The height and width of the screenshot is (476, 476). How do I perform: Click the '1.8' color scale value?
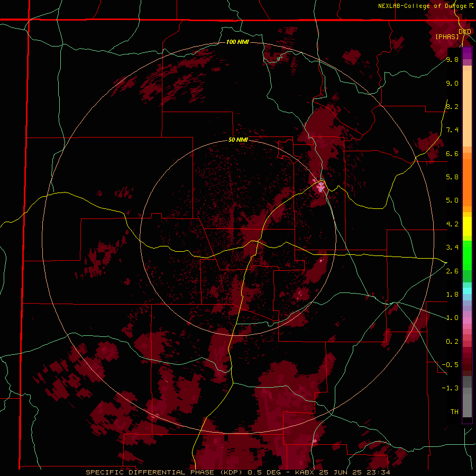coord(452,294)
